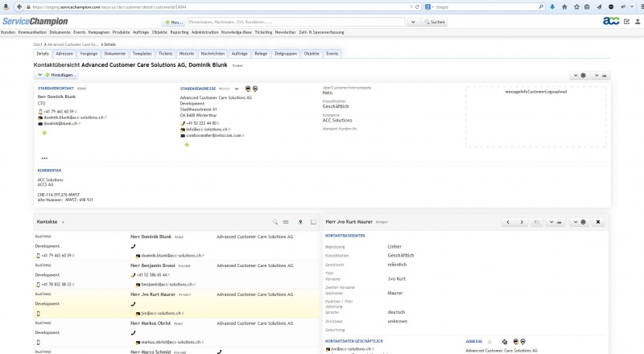Screen dimensions: 644x354
Task: Switch to Zielgruppen tab
Action: [x=286, y=53]
